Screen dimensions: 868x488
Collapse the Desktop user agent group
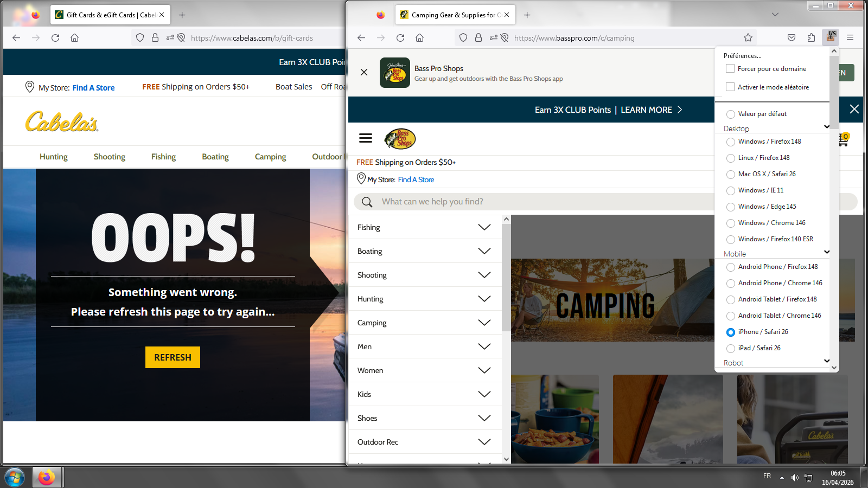click(826, 127)
